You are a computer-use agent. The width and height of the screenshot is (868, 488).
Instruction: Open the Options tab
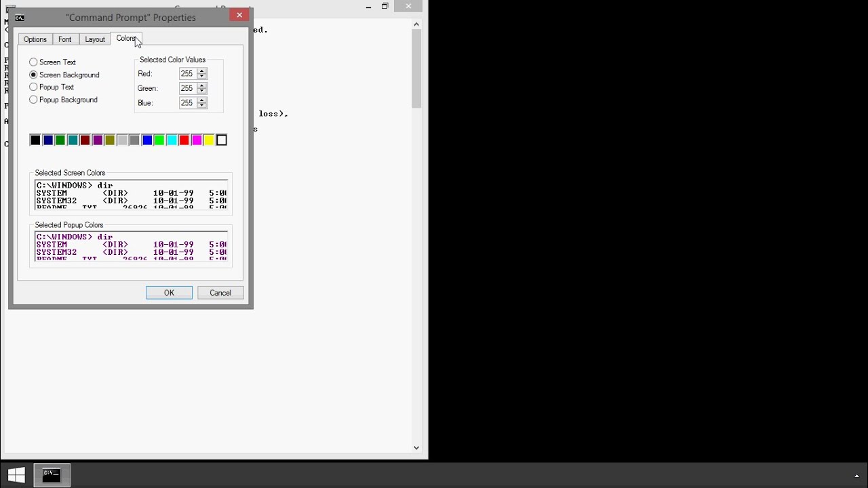(x=35, y=39)
